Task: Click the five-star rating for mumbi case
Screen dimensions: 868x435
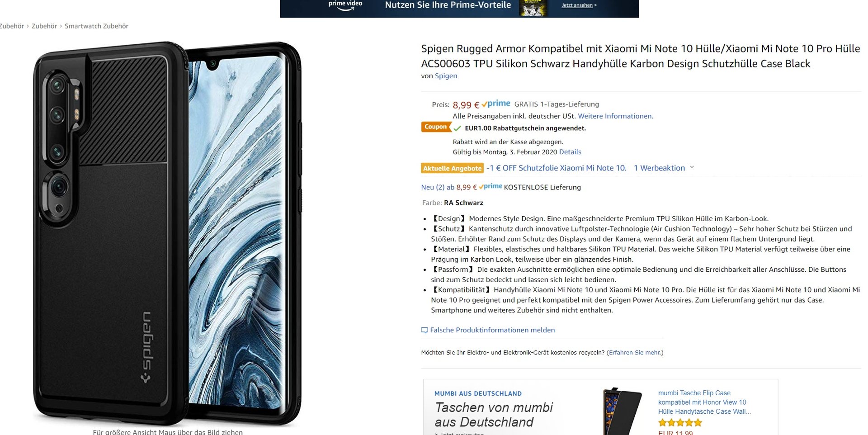Action: coord(680,423)
